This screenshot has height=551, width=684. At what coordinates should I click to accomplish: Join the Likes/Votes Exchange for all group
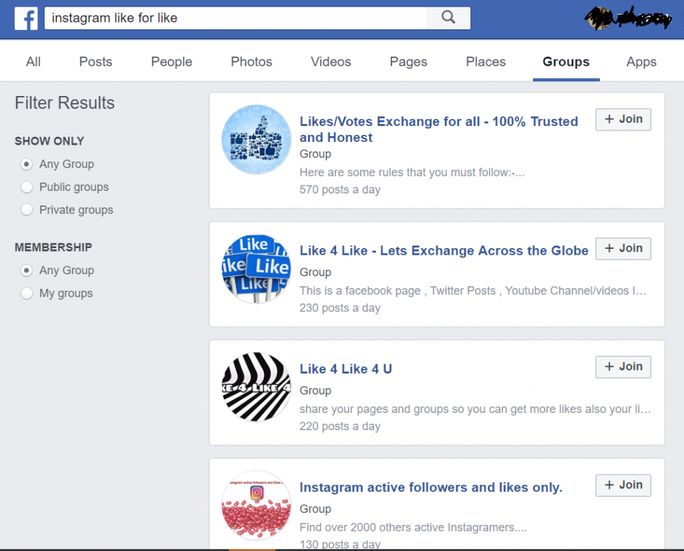(622, 119)
